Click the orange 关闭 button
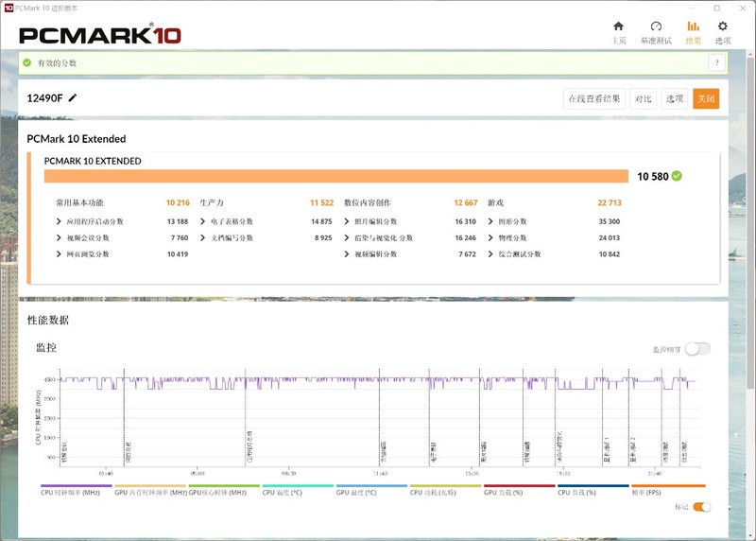Image resolution: width=756 pixels, height=541 pixels. click(706, 99)
